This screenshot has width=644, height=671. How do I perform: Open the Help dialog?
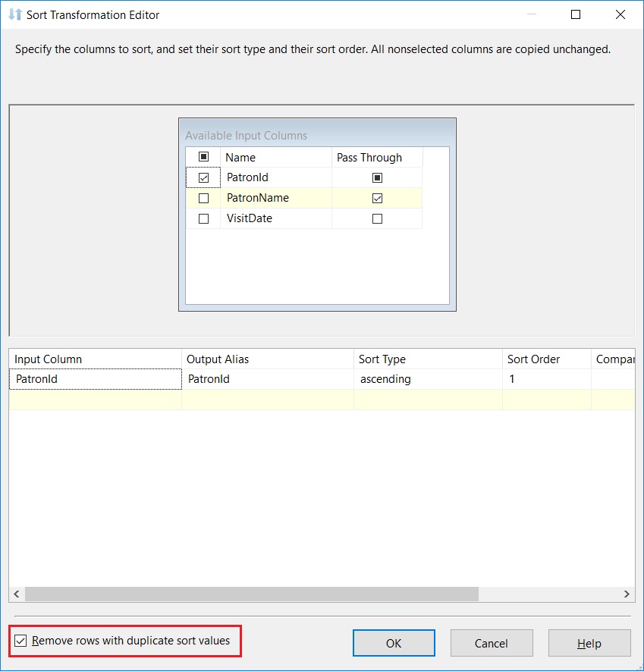589,642
